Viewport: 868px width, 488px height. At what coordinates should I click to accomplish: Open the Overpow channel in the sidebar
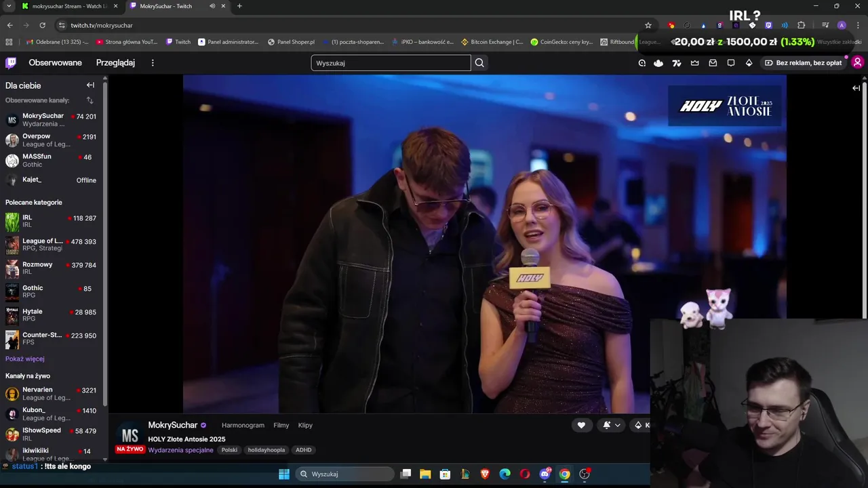(x=51, y=140)
